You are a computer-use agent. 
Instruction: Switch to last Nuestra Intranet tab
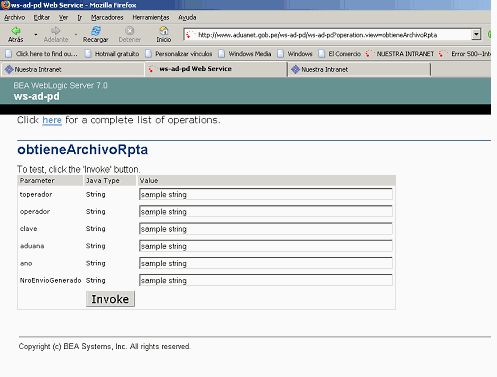pyautogui.click(x=359, y=69)
